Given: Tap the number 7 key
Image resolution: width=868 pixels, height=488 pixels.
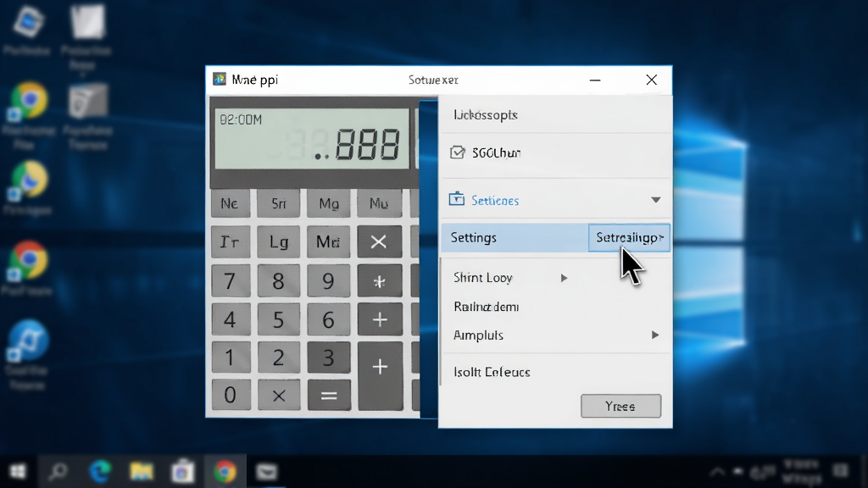Looking at the screenshot, I should point(230,280).
